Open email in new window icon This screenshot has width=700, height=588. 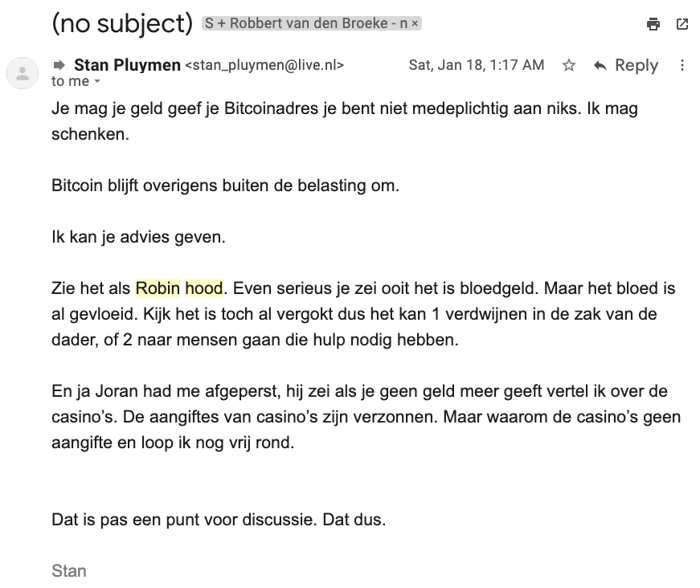(x=682, y=24)
